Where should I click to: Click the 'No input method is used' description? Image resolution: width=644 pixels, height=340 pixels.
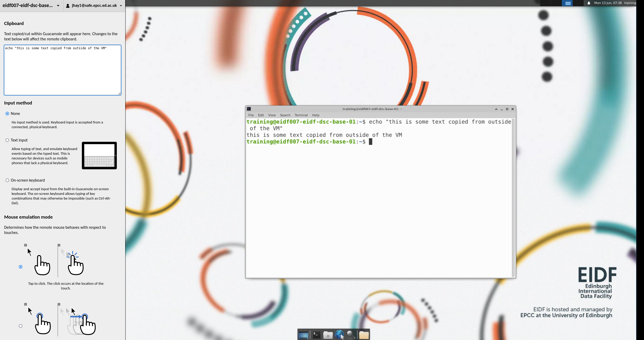(x=57, y=125)
